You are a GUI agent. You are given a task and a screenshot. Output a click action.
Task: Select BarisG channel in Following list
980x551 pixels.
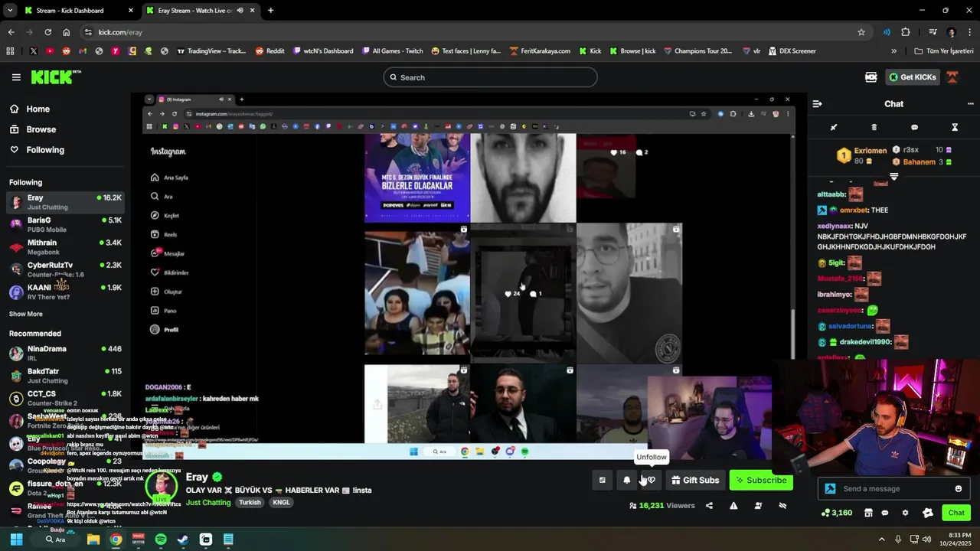pos(65,224)
